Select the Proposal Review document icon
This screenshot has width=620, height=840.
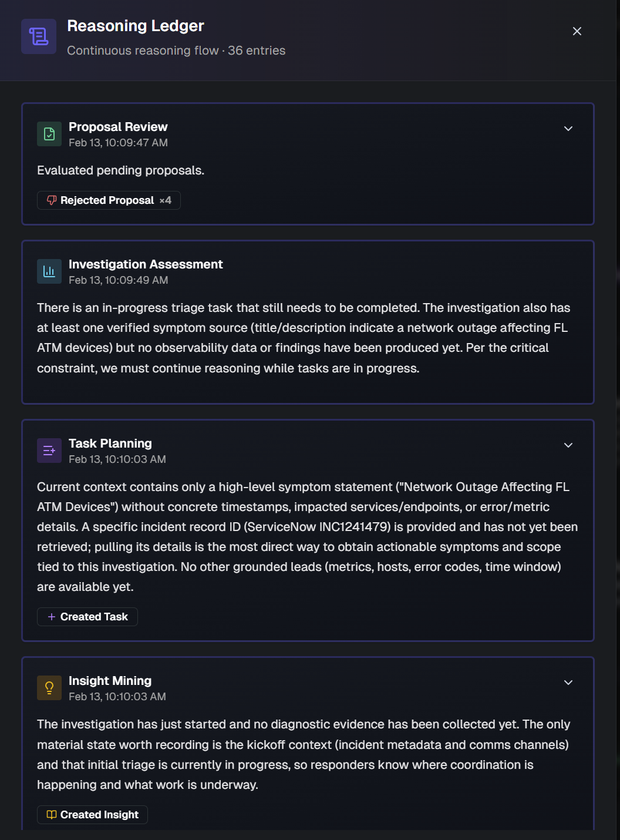point(49,133)
